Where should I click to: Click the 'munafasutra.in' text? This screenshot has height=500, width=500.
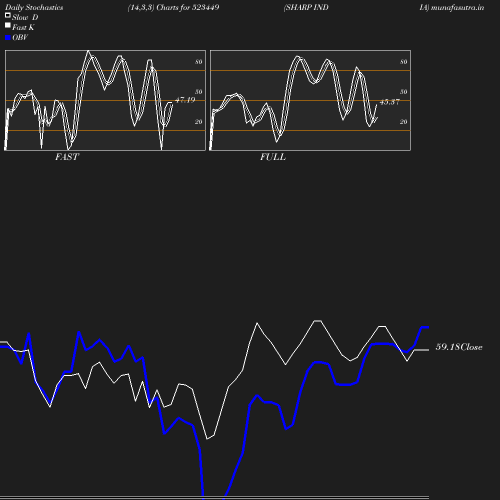point(457,7)
